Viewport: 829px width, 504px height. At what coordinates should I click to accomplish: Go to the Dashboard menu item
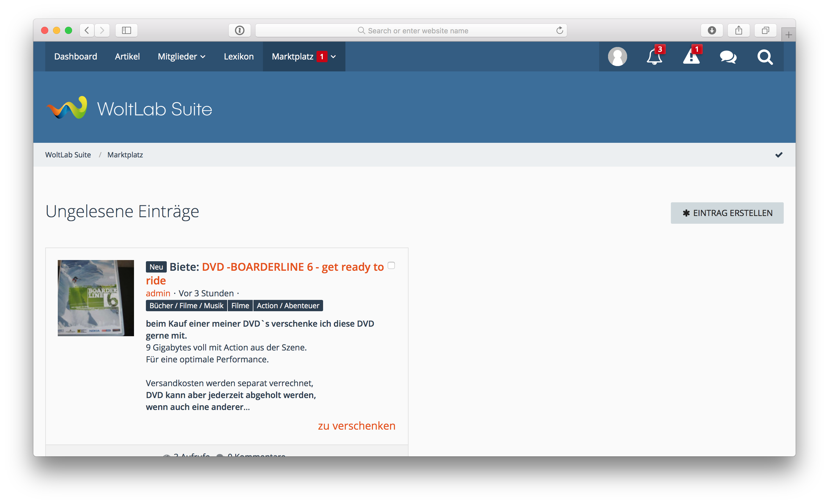tap(76, 57)
